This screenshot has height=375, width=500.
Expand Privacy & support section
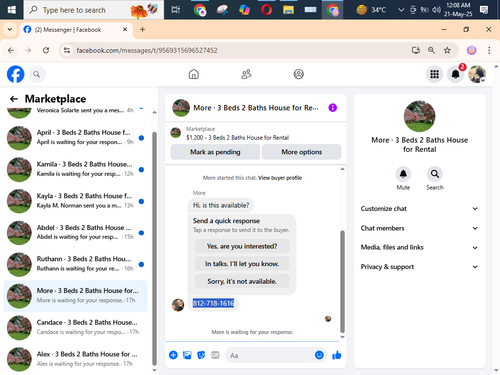pyautogui.click(x=419, y=267)
